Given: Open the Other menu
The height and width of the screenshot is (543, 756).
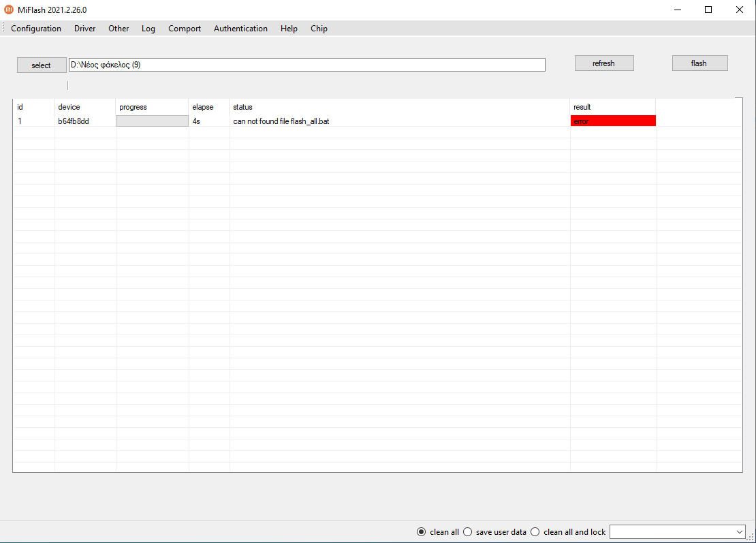Looking at the screenshot, I should 119,29.
